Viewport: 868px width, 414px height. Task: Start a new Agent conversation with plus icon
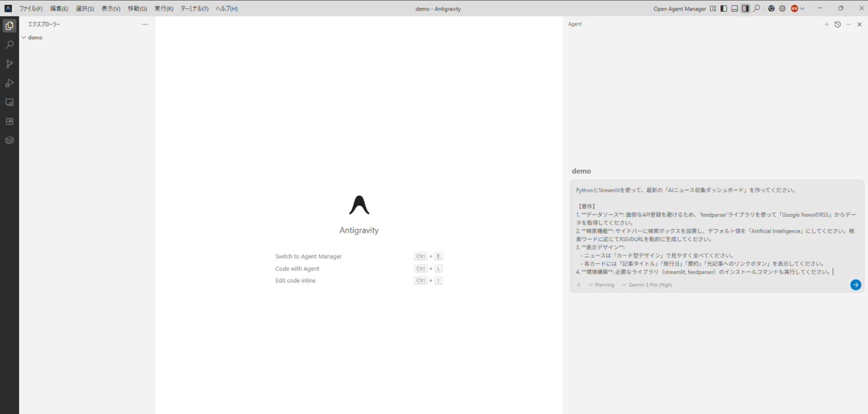coord(826,24)
